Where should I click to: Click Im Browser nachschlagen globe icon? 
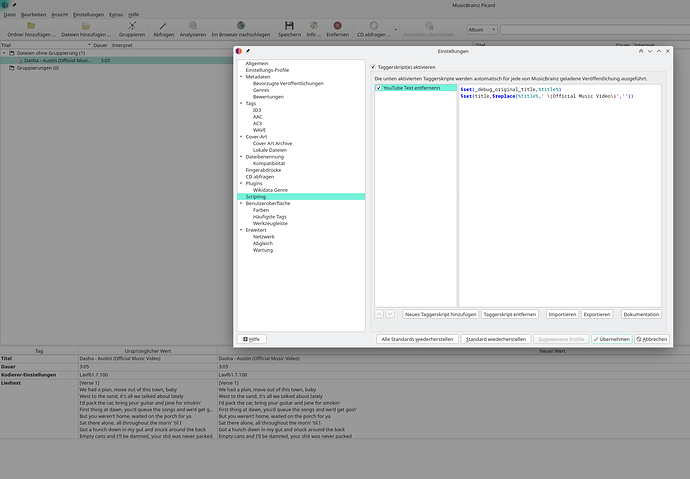[x=241, y=26]
